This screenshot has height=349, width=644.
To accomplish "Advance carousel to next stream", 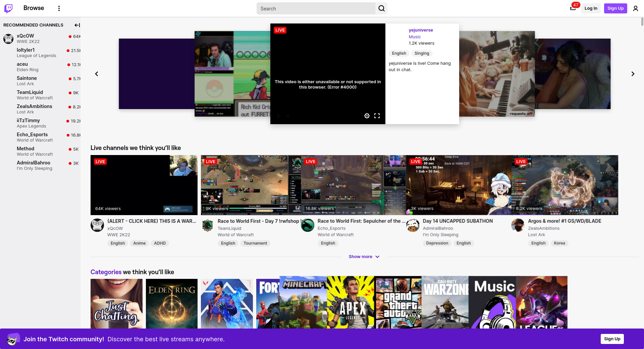I will tap(633, 74).
